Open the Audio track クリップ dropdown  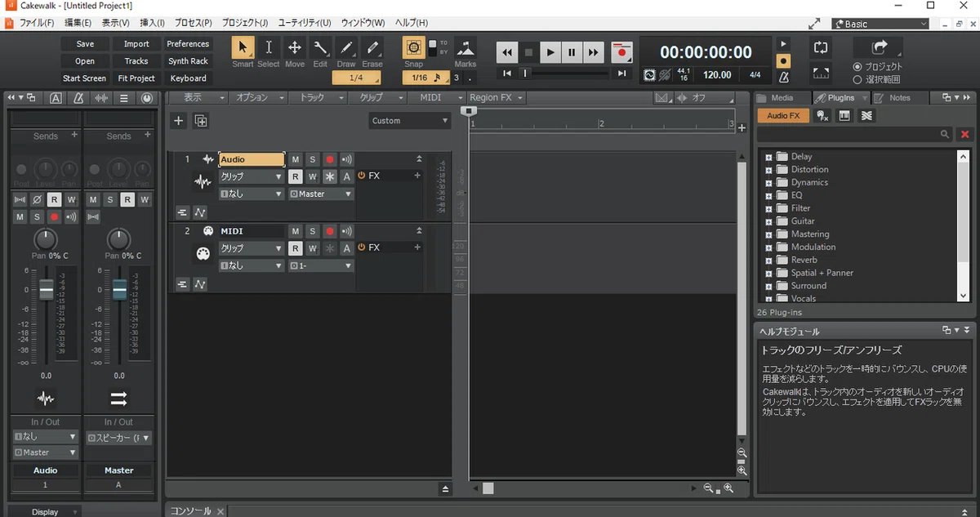pos(251,176)
